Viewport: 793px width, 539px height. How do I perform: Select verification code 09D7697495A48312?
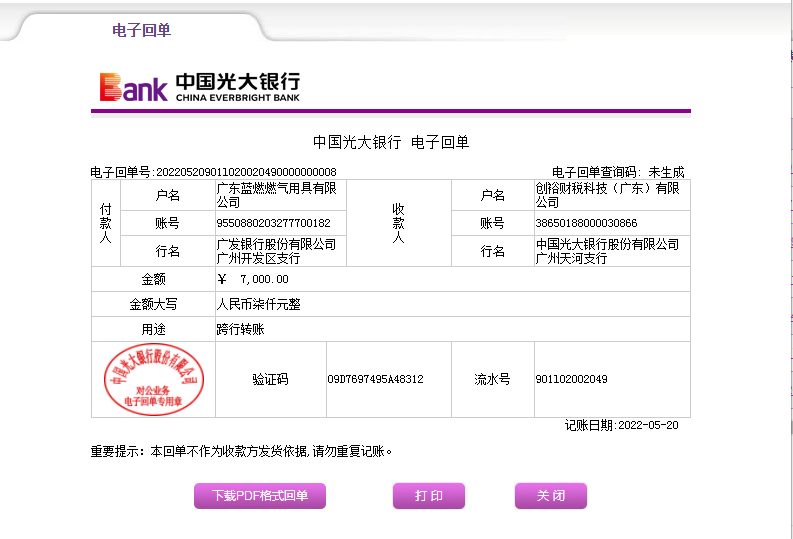(375, 379)
